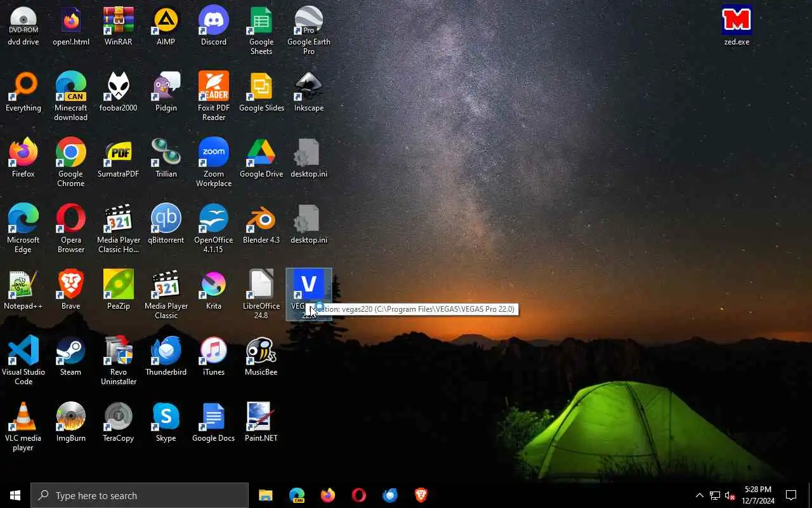Select the ImgBurn shortcut icon
This screenshot has width=812, height=508.
71,422
